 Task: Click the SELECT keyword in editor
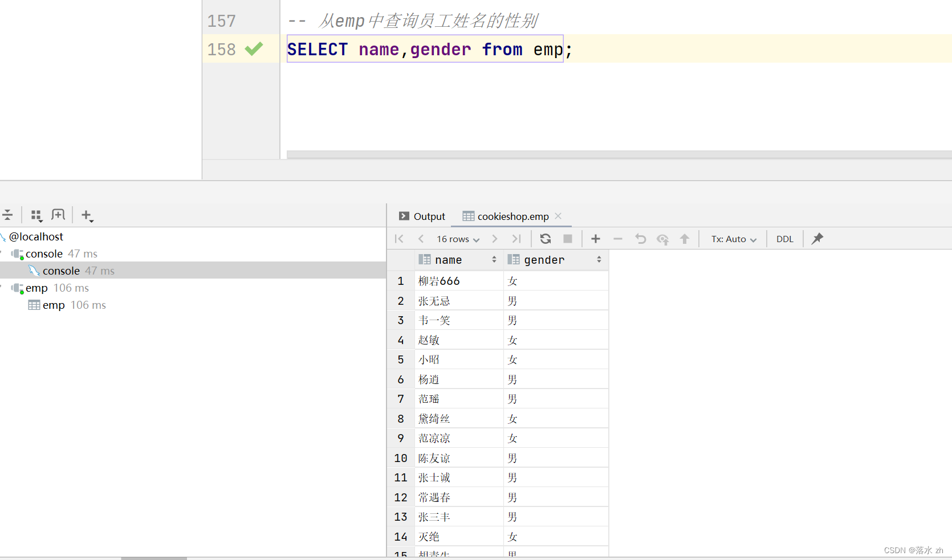coord(318,50)
